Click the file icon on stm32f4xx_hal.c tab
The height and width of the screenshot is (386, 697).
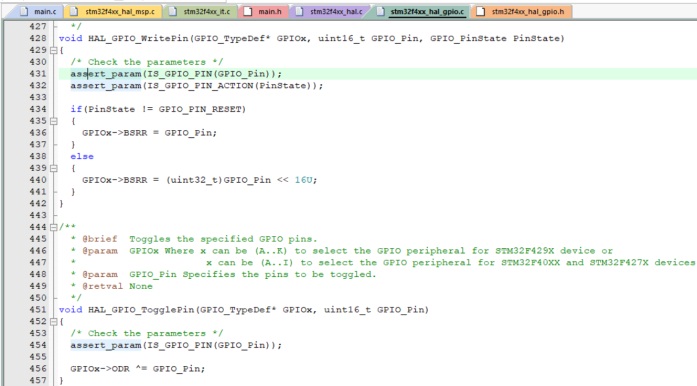click(x=299, y=12)
